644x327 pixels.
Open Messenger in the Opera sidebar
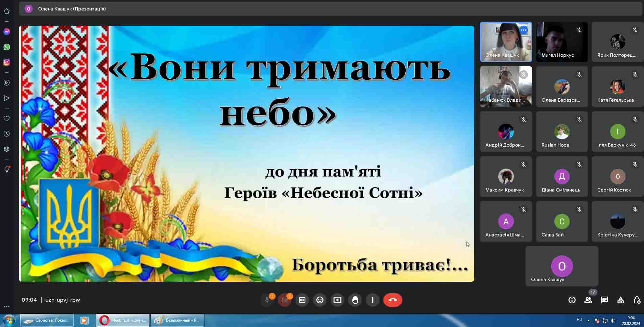pos(7,32)
